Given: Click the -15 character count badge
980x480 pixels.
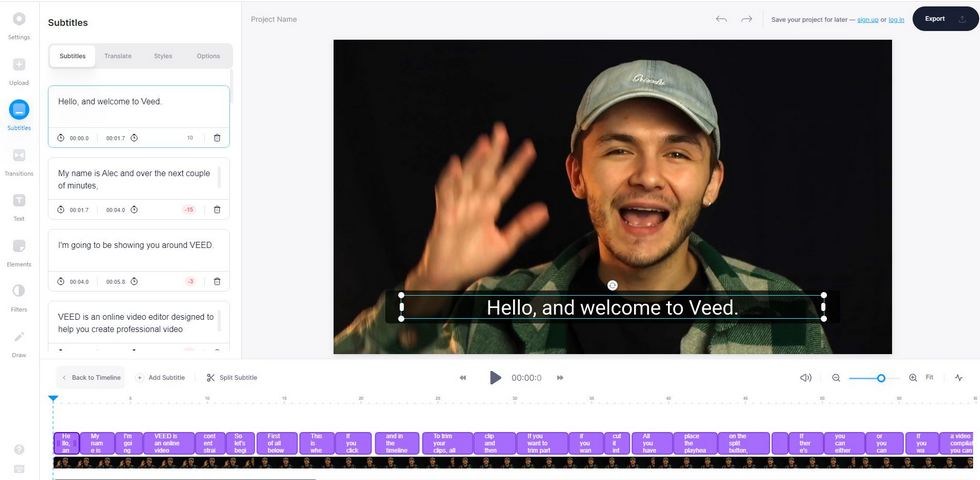Looking at the screenshot, I should coord(189,210).
